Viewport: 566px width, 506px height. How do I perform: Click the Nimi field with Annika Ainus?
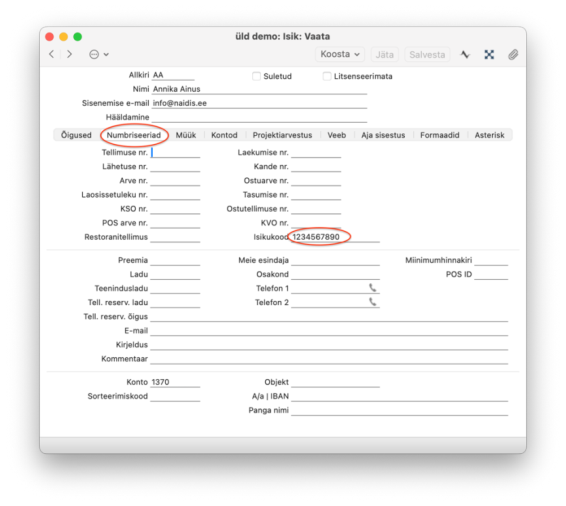click(259, 89)
